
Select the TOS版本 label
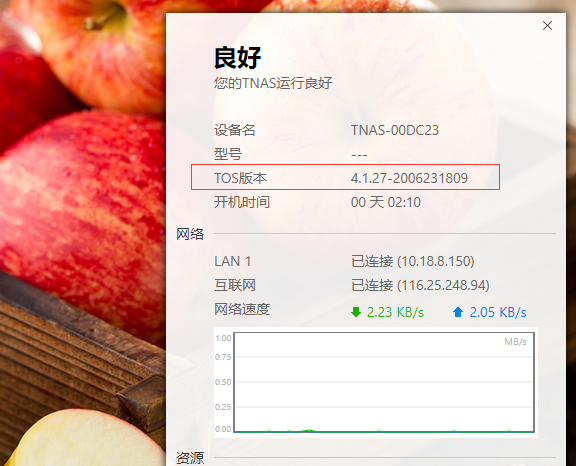241,178
